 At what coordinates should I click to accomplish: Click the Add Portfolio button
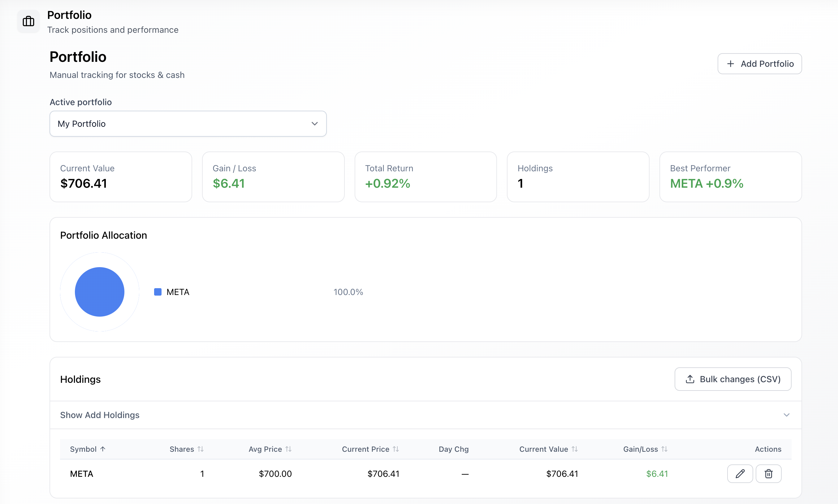click(x=759, y=64)
